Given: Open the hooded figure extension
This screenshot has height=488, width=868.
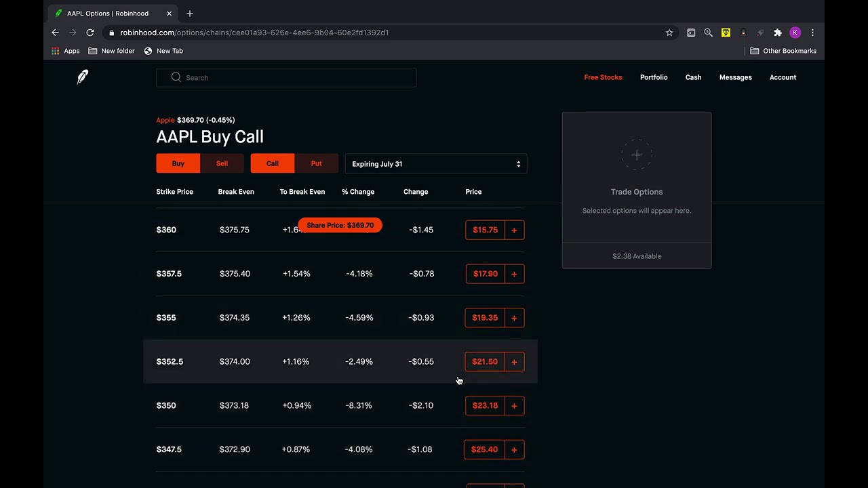Looking at the screenshot, I should point(743,33).
